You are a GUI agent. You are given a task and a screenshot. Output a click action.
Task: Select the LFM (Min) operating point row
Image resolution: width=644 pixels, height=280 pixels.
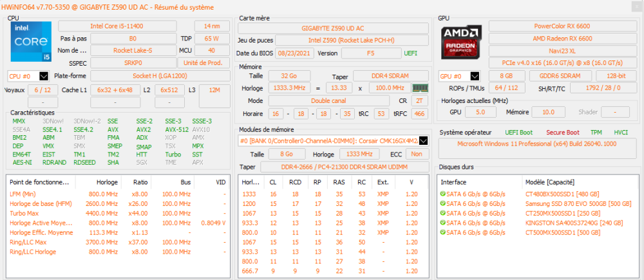[x=118, y=194]
